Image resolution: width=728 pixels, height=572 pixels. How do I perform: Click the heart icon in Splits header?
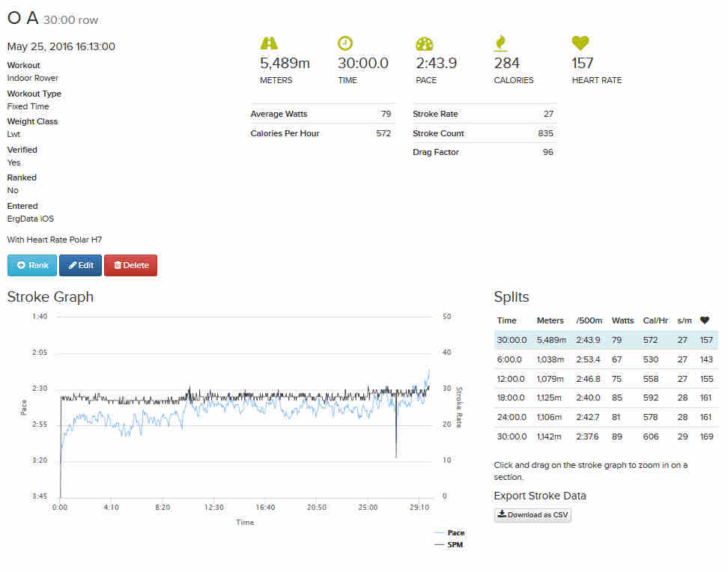704,320
